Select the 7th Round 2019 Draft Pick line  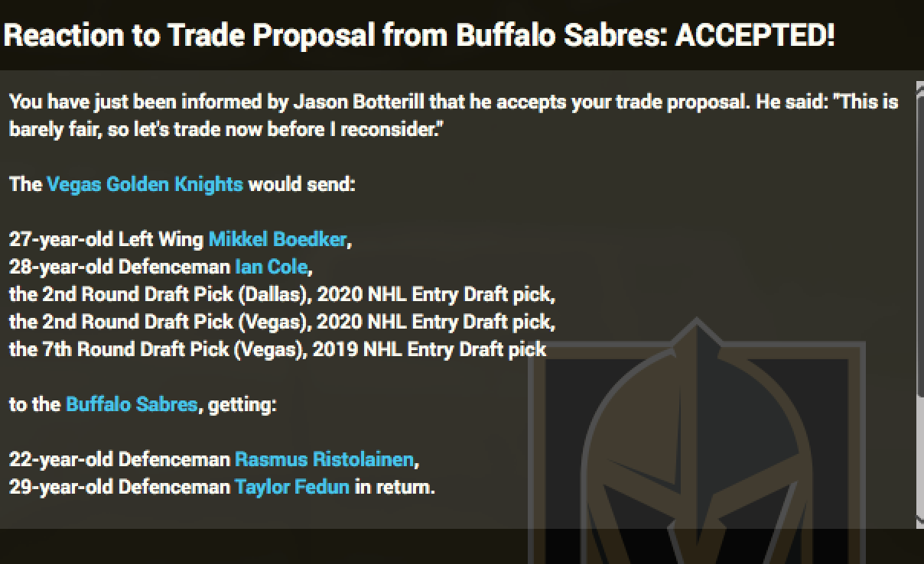pos(277,349)
